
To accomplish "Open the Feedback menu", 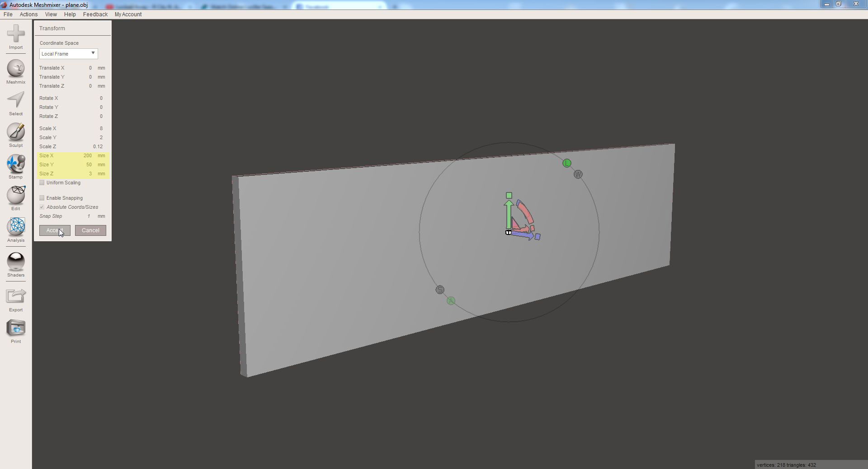I will click(95, 14).
